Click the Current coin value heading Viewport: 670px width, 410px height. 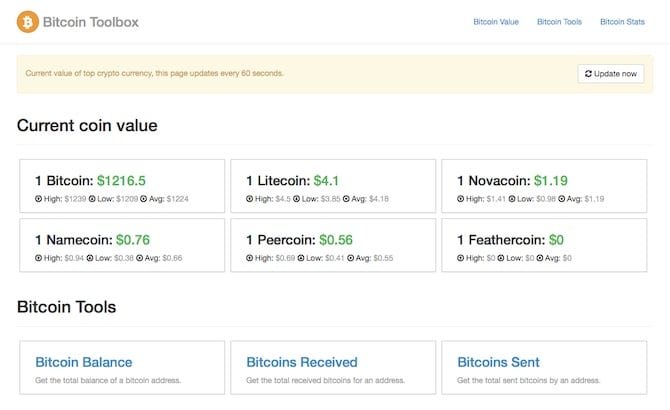(87, 126)
